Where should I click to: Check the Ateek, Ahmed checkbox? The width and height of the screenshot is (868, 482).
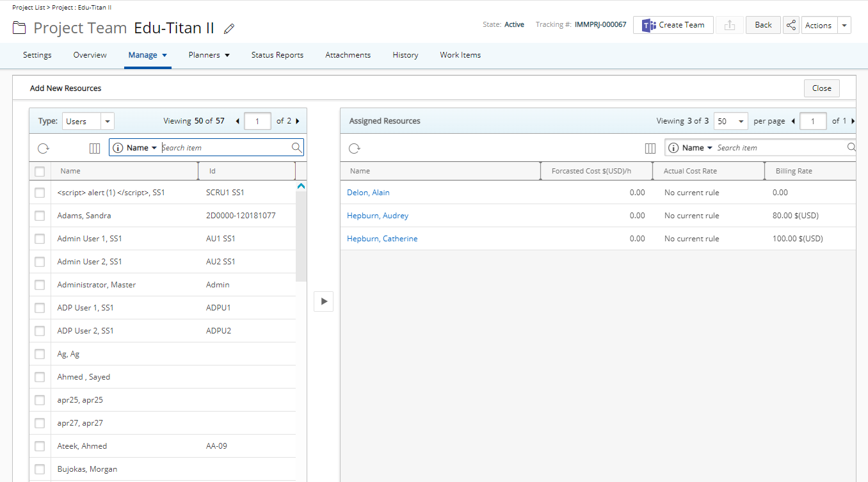click(40, 446)
